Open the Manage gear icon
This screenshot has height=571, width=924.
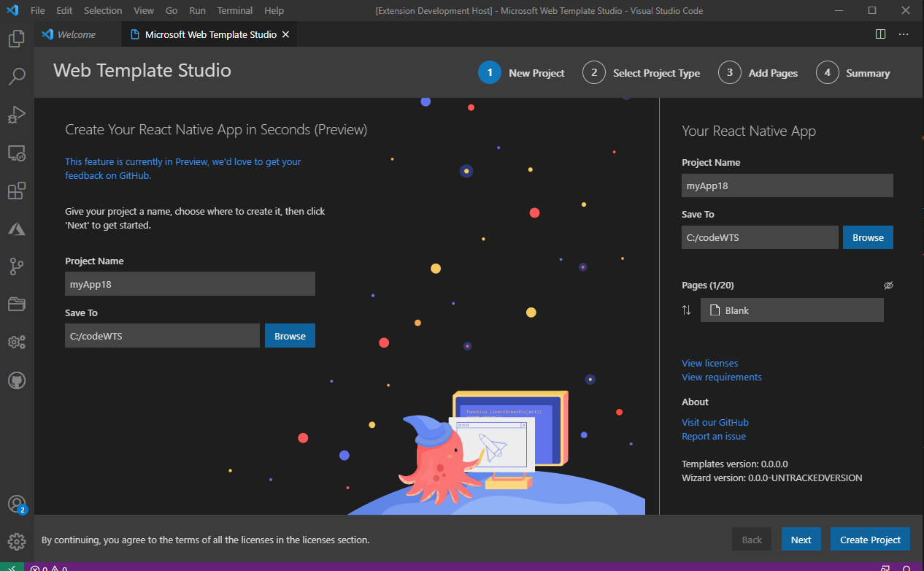[x=17, y=542]
